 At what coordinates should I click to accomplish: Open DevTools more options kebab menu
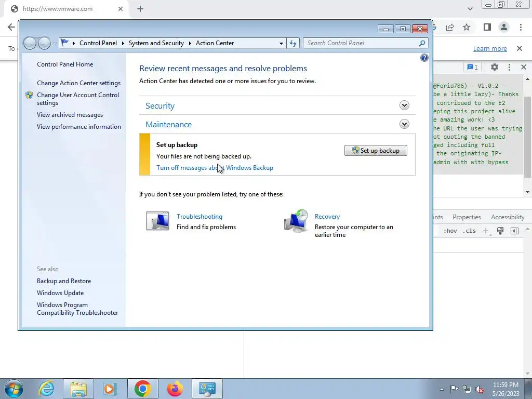pyautogui.click(x=509, y=67)
